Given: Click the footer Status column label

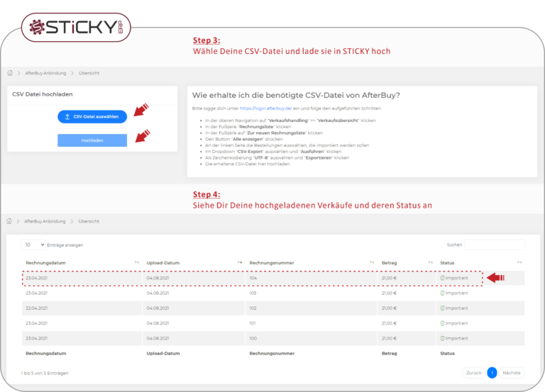Looking at the screenshot, I should (x=447, y=354).
